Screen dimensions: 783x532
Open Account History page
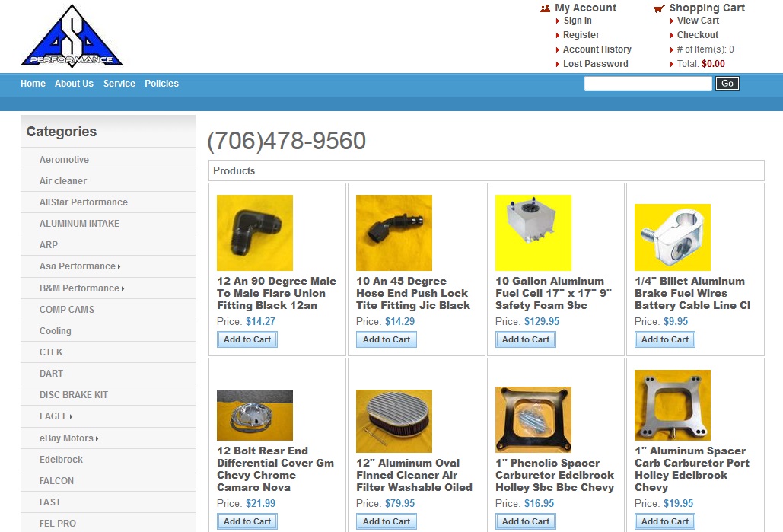click(597, 49)
